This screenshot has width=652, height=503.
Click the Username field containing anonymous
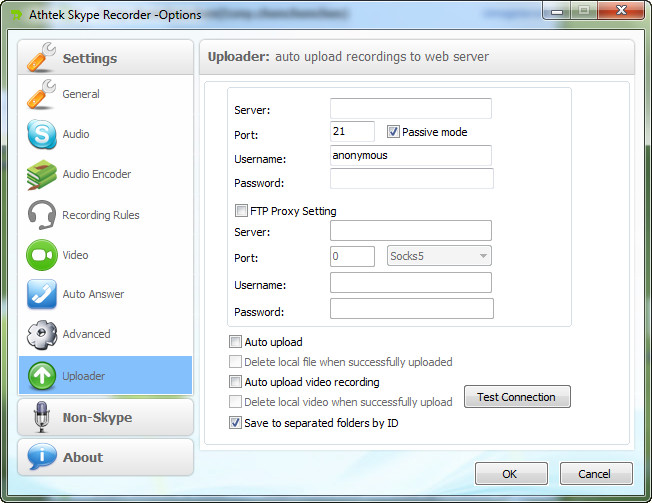(411, 155)
